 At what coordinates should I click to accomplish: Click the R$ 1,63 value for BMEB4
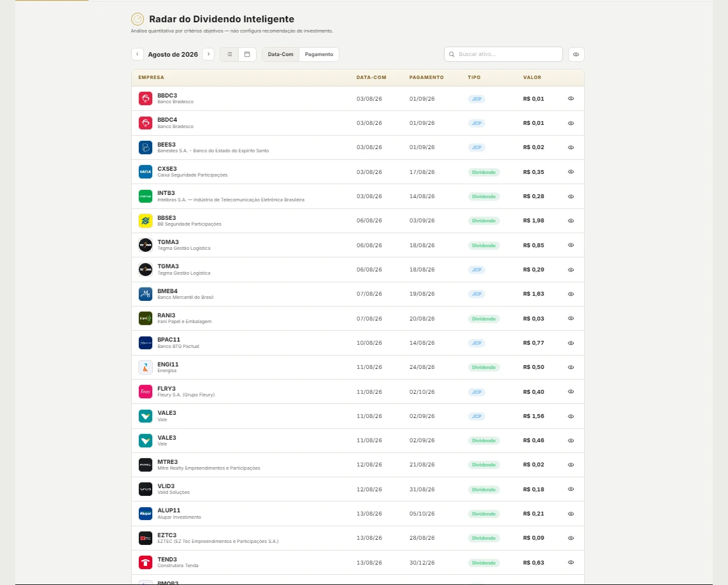pyautogui.click(x=534, y=294)
